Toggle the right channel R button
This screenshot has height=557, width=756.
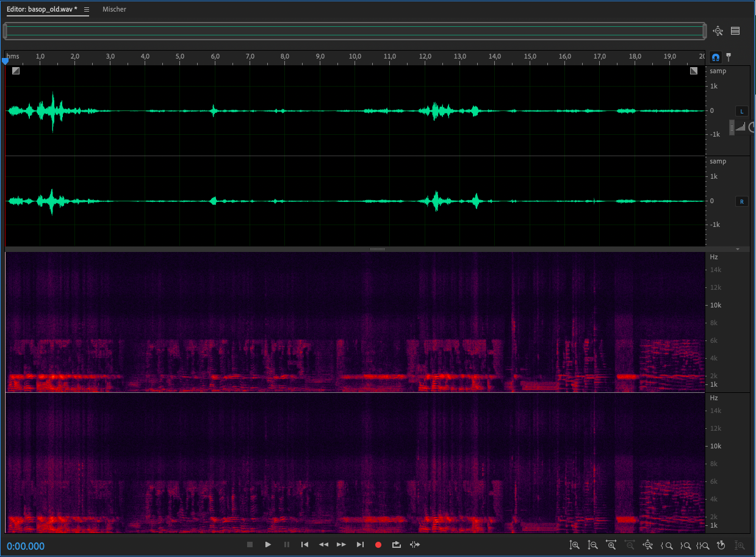[741, 201]
